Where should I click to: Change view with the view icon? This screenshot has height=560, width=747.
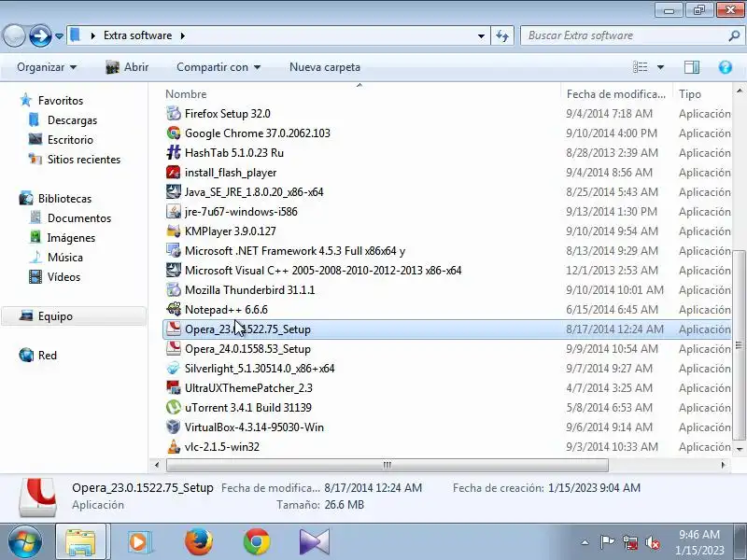tap(640, 67)
